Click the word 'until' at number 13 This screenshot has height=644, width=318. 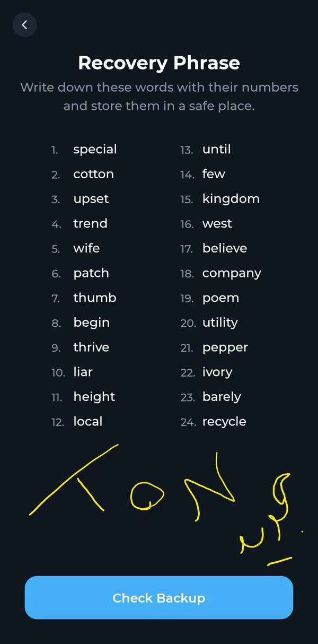217,149
